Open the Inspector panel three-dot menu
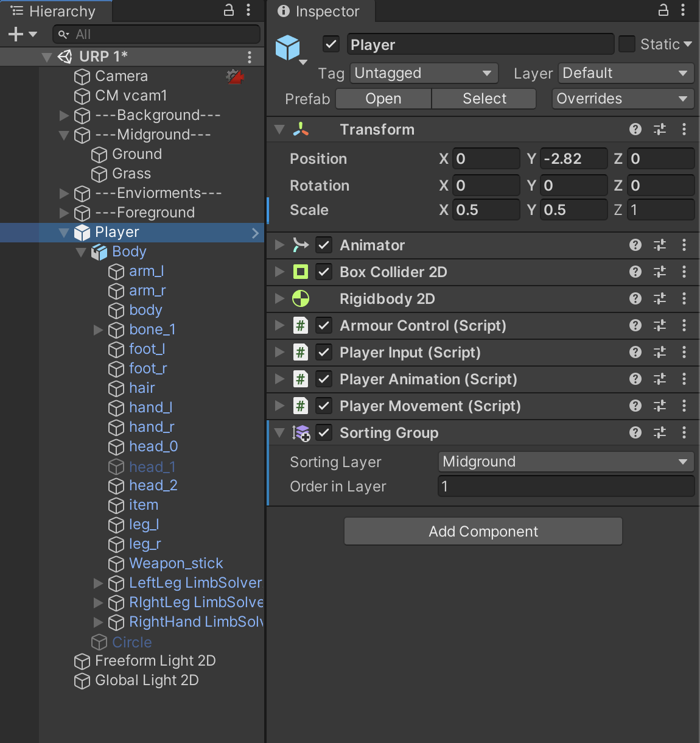This screenshot has width=700, height=743. pos(683,10)
